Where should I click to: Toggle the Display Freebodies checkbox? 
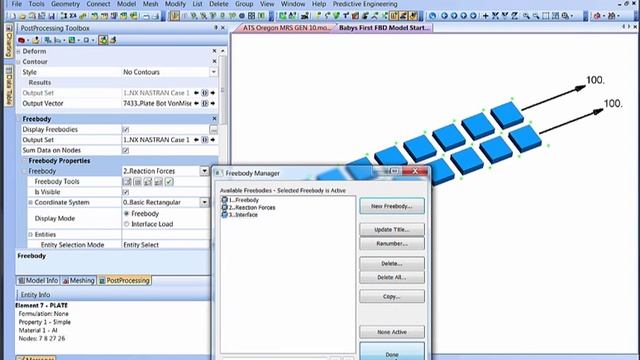[126, 129]
